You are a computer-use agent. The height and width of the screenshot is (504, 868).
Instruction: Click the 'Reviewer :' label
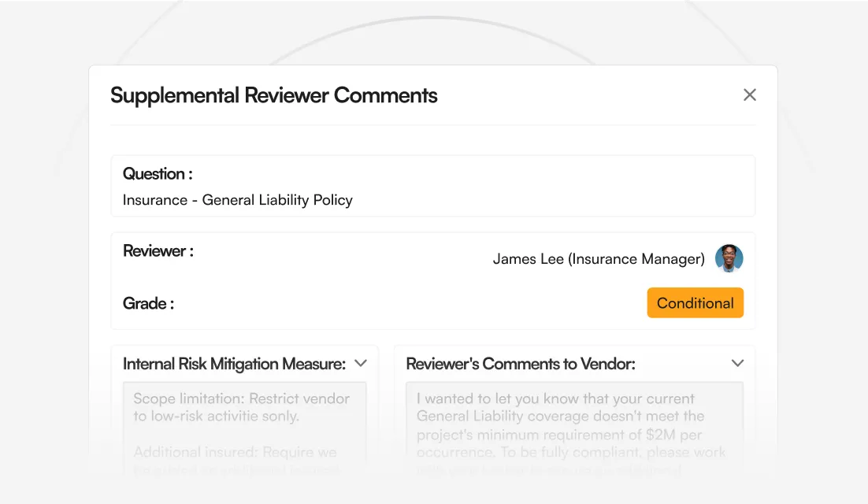point(158,251)
